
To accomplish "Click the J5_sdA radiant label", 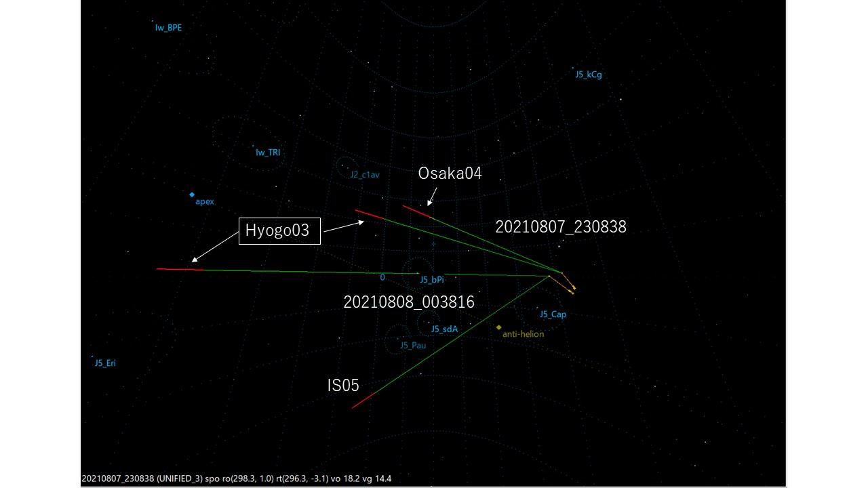I will click(x=444, y=329).
